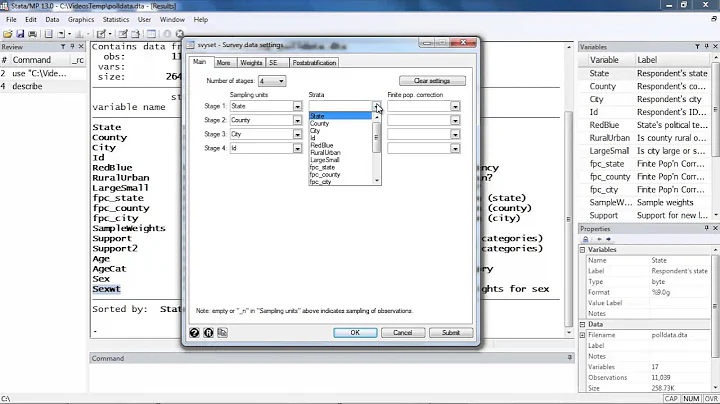Screen dimensions: 720x404
Task: Click the OK button
Action: (x=355, y=332)
